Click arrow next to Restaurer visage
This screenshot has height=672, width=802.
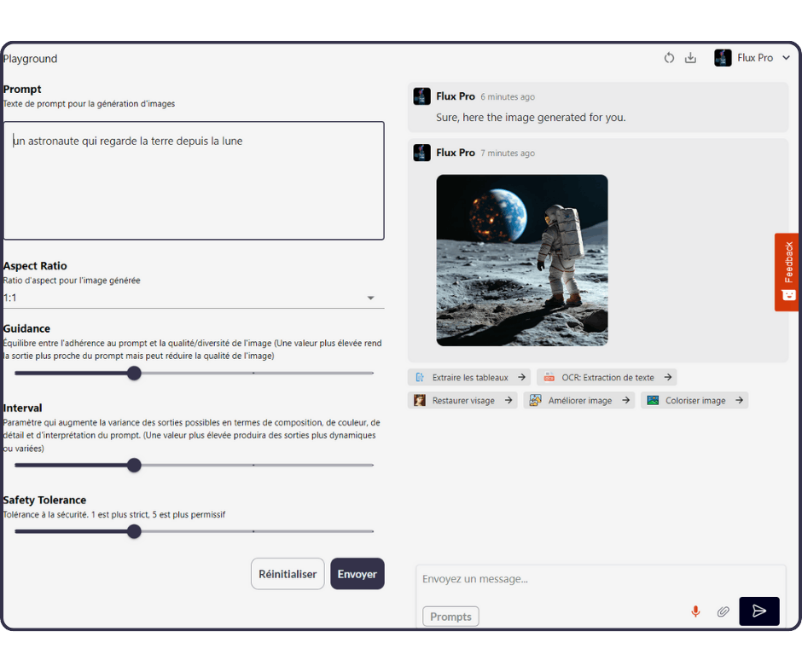point(508,401)
